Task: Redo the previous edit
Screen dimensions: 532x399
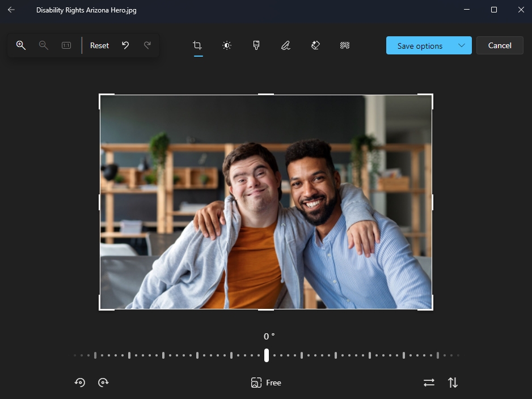Action: (x=147, y=45)
